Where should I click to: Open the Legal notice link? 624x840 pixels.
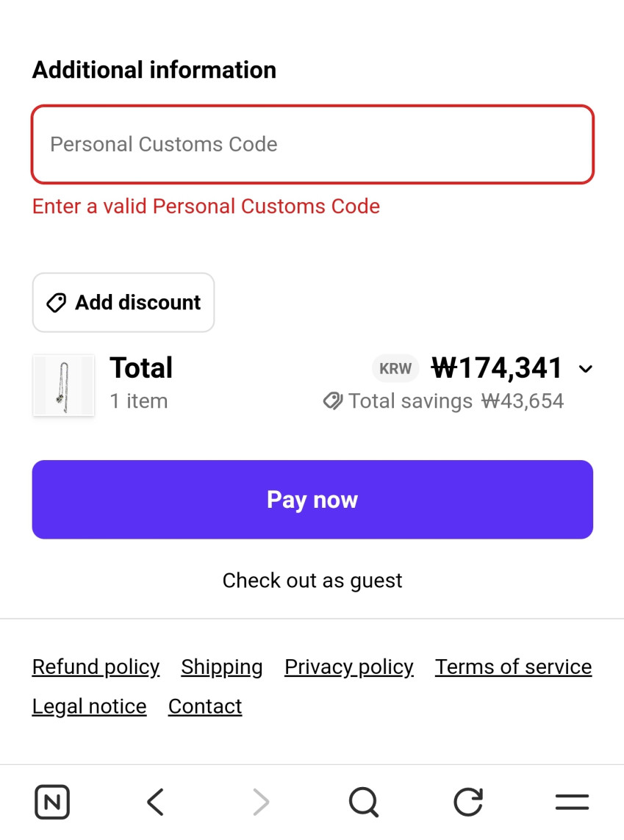coord(89,706)
